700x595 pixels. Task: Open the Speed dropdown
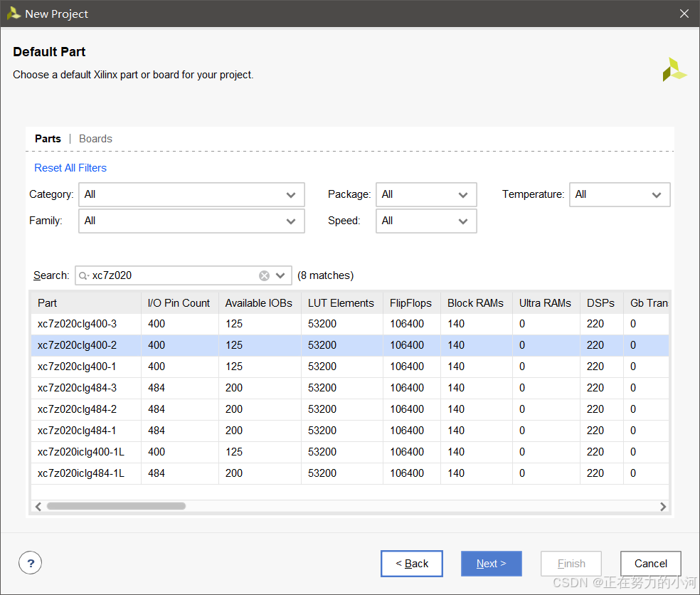click(x=426, y=221)
